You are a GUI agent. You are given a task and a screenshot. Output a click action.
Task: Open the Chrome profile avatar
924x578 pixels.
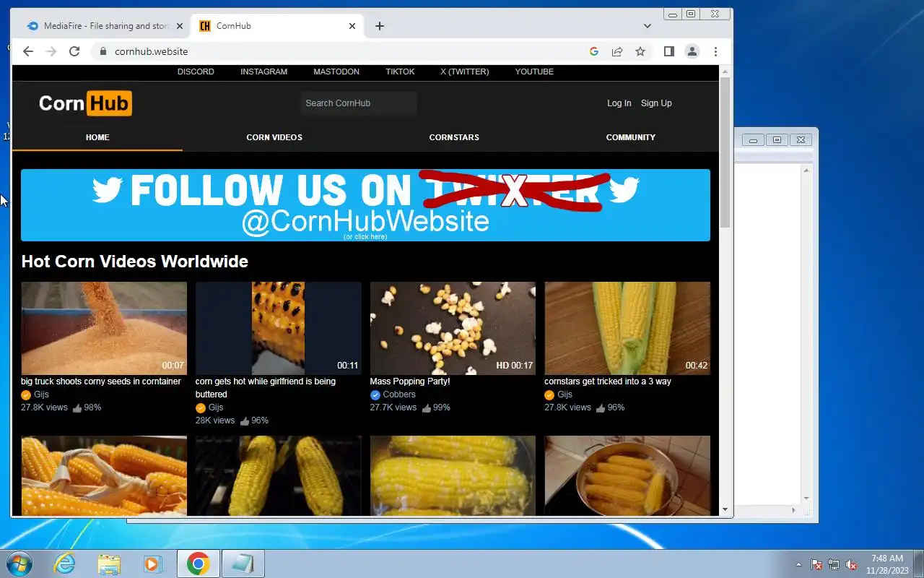coord(692,51)
